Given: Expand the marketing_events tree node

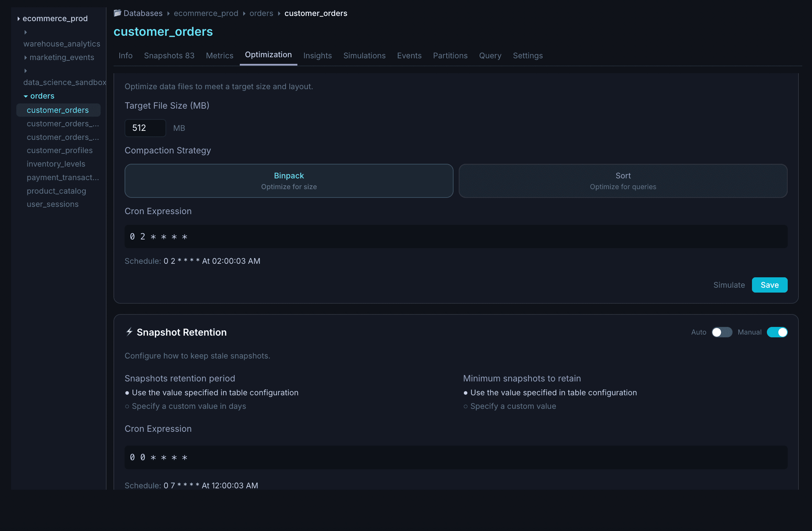Looking at the screenshot, I should point(26,58).
